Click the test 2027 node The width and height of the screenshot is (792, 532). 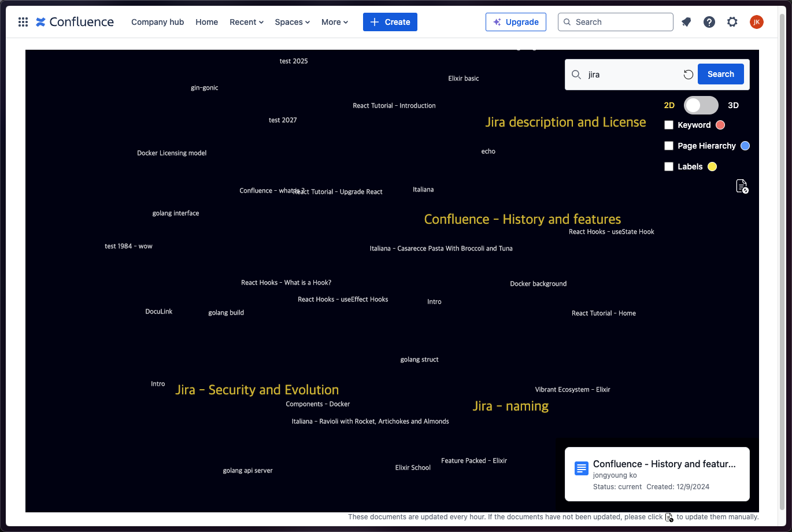coord(283,120)
